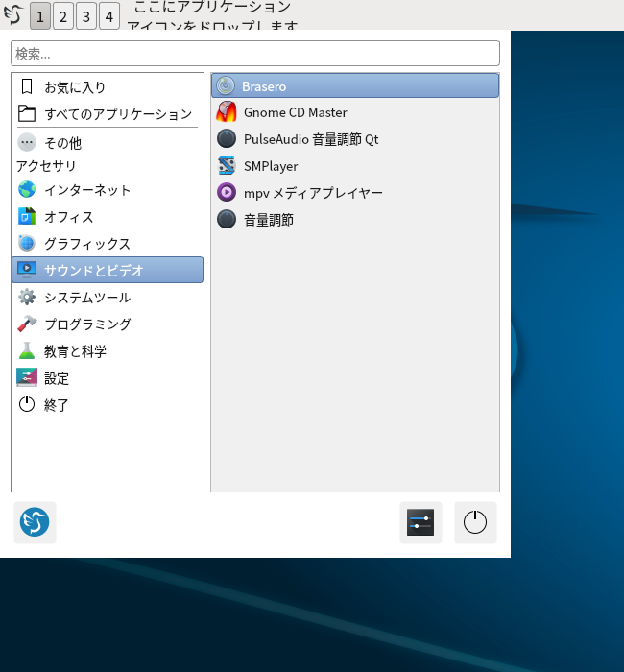Select サウンドとビデオ category
Viewport: 624px width, 672px height.
tap(108, 270)
